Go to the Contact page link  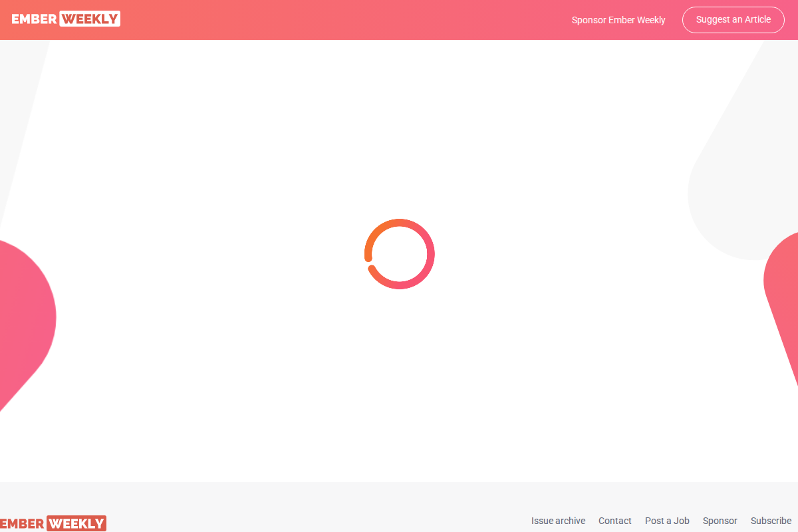pyautogui.click(x=615, y=521)
